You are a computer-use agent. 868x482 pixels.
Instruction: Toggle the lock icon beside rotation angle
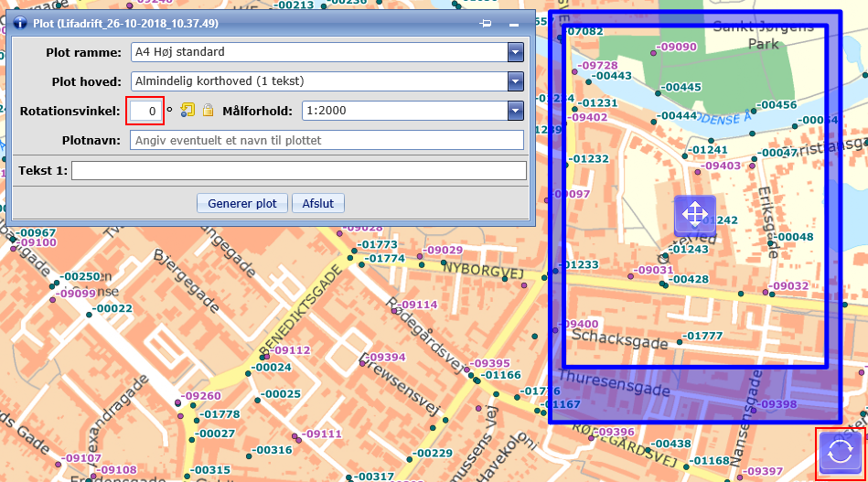208,111
